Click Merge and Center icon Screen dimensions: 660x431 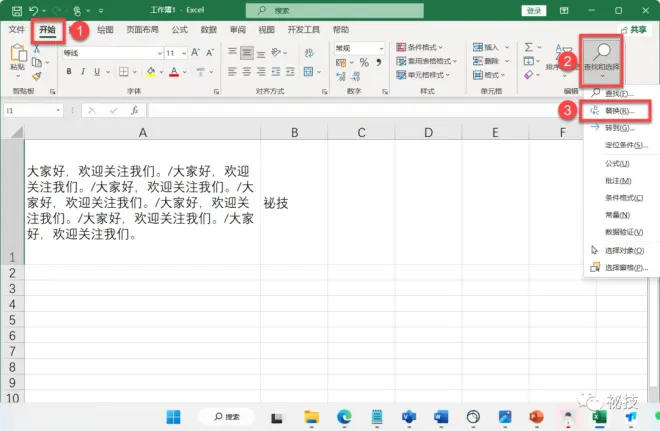[x=309, y=72]
